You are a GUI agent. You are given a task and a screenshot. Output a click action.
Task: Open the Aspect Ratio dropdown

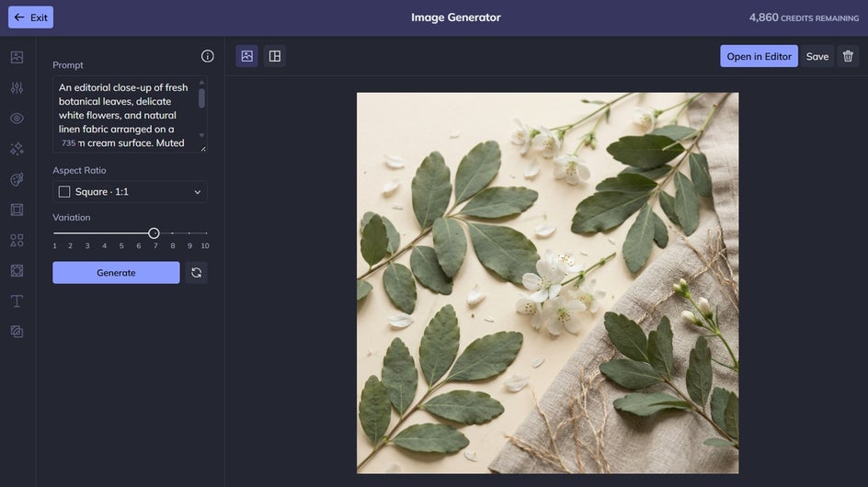click(130, 191)
